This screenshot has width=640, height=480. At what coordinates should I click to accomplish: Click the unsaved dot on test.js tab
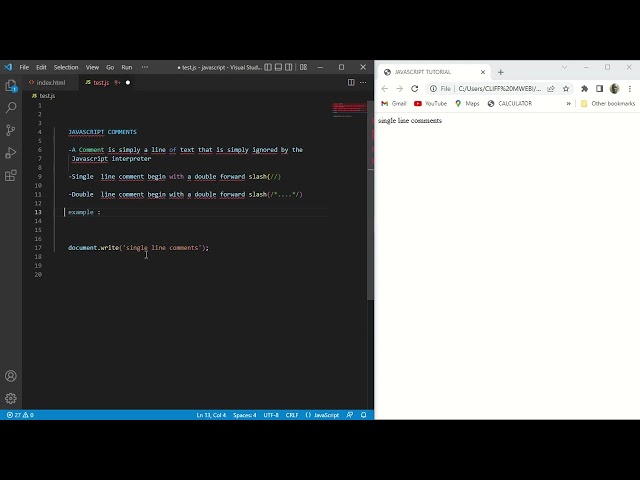click(x=128, y=82)
